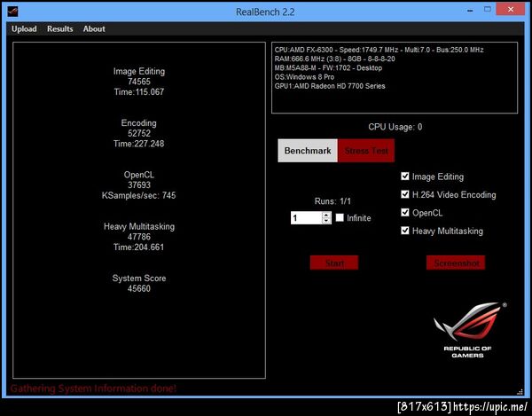Switch to the Benchmark tab
Image resolution: width=532 pixels, height=416 pixels.
[x=308, y=150]
